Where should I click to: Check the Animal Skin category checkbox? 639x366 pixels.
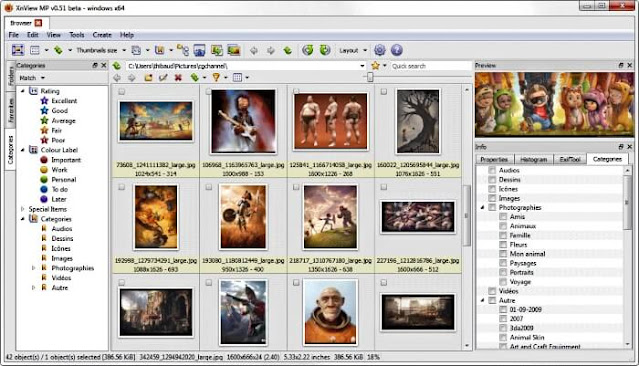tap(503, 337)
